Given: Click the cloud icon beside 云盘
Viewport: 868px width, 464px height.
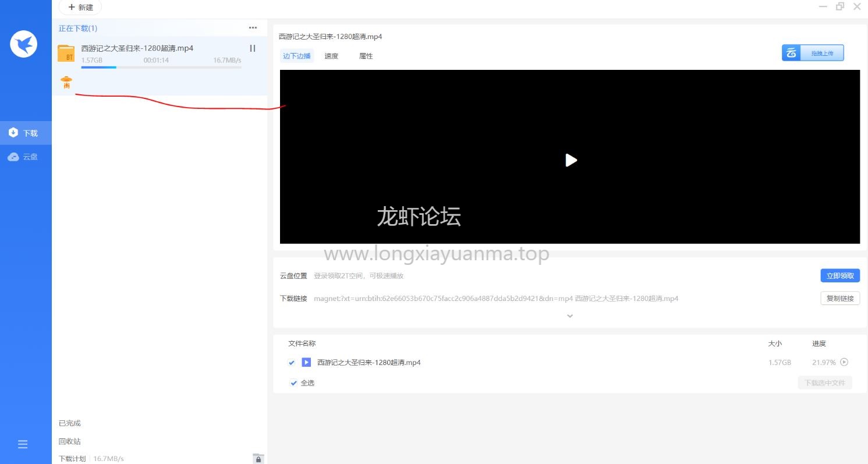Looking at the screenshot, I should (13, 157).
